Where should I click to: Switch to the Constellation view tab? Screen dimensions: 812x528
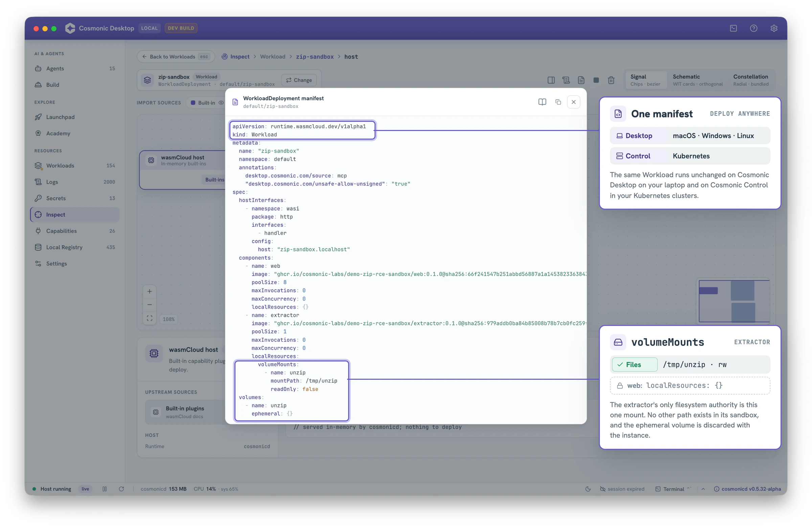750,80
